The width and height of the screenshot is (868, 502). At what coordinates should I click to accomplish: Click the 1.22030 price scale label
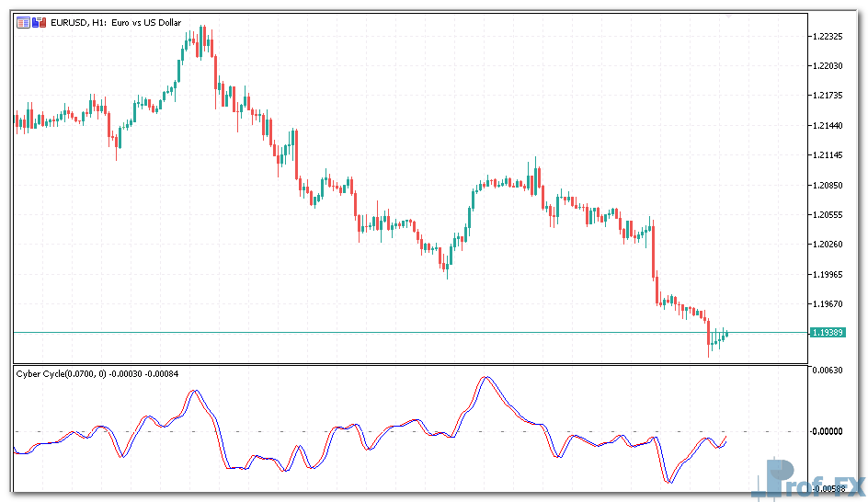[829, 66]
